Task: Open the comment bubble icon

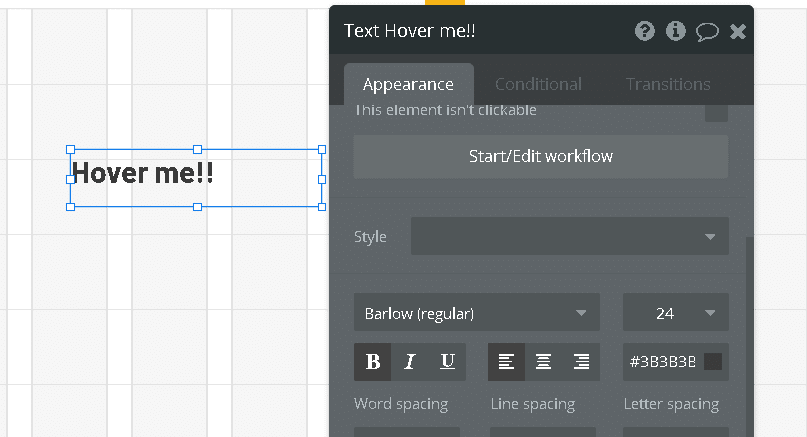Action: 707,31
